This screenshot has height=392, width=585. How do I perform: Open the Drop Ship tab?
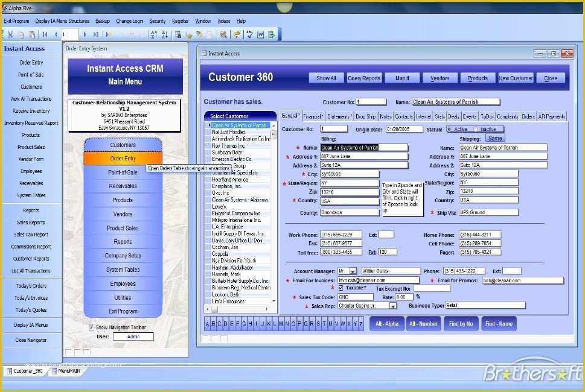tap(365, 116)
